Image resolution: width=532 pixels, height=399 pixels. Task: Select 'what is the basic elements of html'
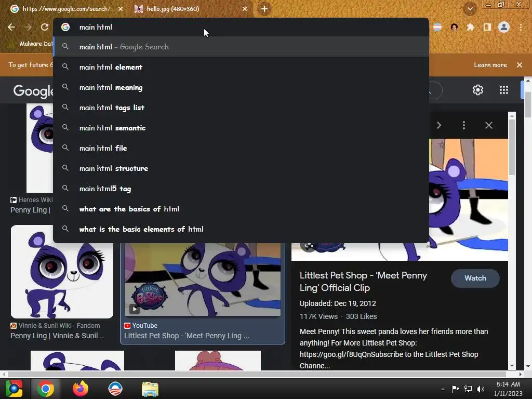[x=241, y=229]
